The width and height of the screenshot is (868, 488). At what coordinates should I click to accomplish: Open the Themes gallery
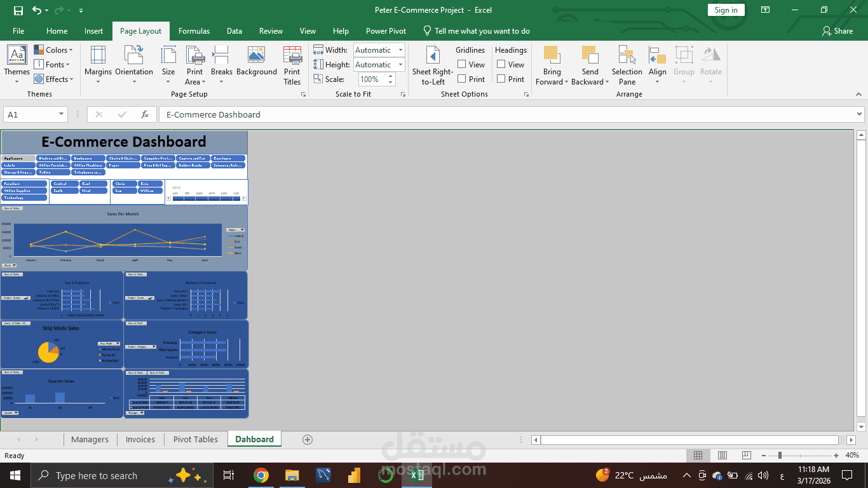tap(17, 65)
